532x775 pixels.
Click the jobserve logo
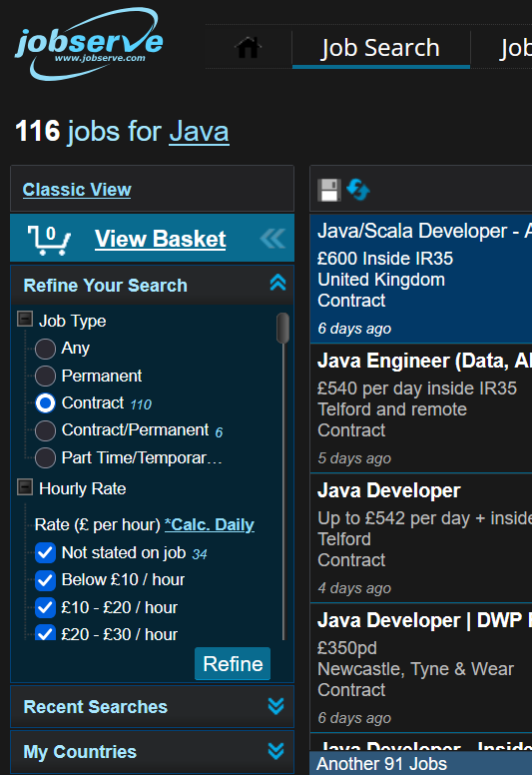[x=89, y=44]
